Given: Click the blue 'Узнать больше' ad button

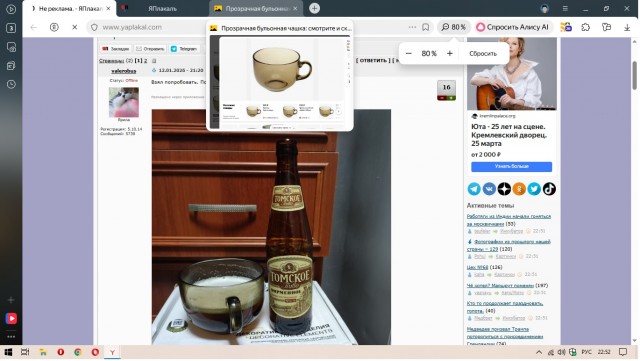Looking at the screenshot, I should coord(511,167).
